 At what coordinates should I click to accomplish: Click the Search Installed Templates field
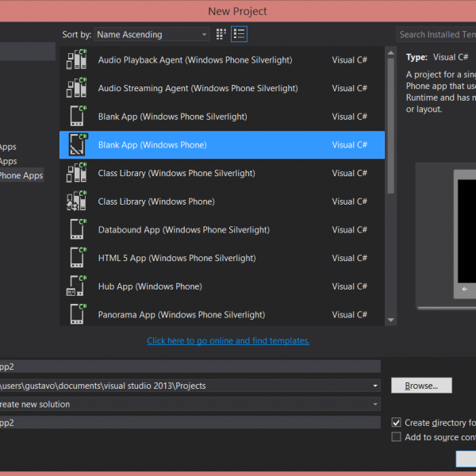[x=436, y=34]
